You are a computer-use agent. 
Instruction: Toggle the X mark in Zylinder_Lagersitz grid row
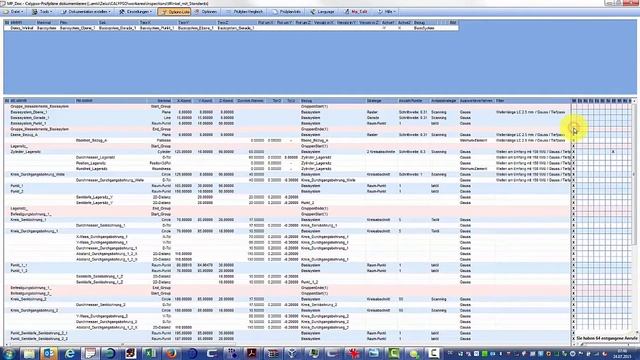click(x=573, y=152)
